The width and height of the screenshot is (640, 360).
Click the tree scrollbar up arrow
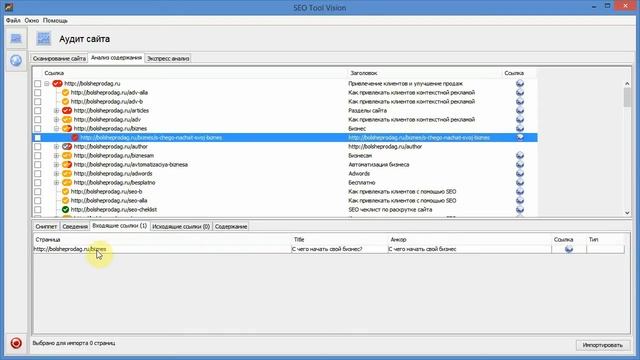click(627, 84)
